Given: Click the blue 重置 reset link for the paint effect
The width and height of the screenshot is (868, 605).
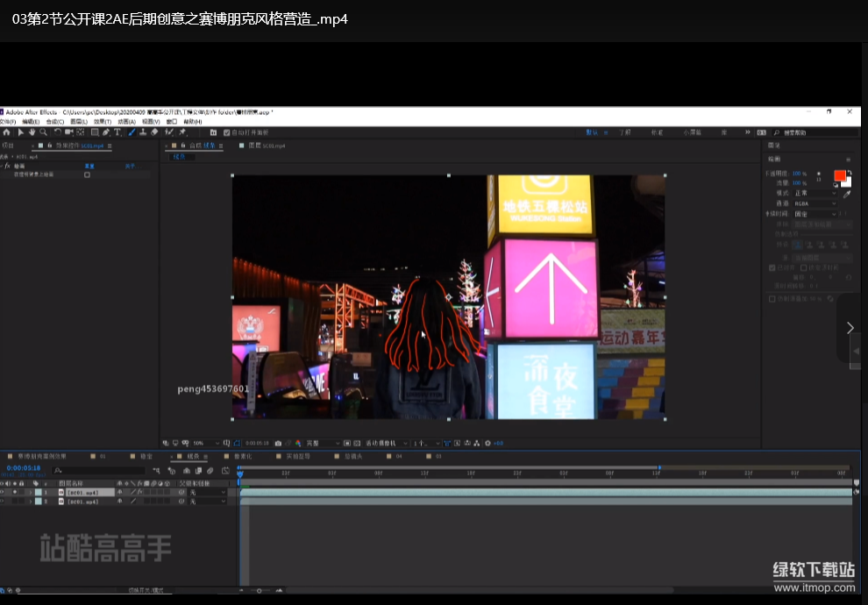Looking at the screenshot, I should [89, 166].
